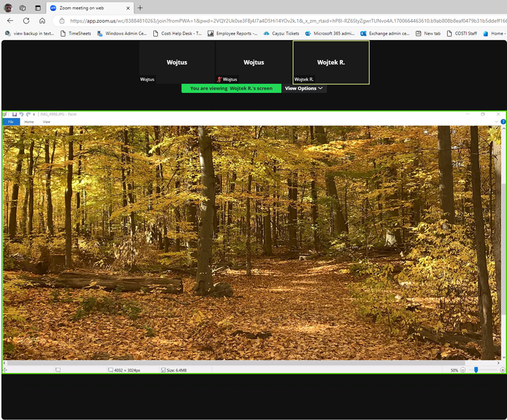Close the Zoom meeting on web tab

click(128, 8)
